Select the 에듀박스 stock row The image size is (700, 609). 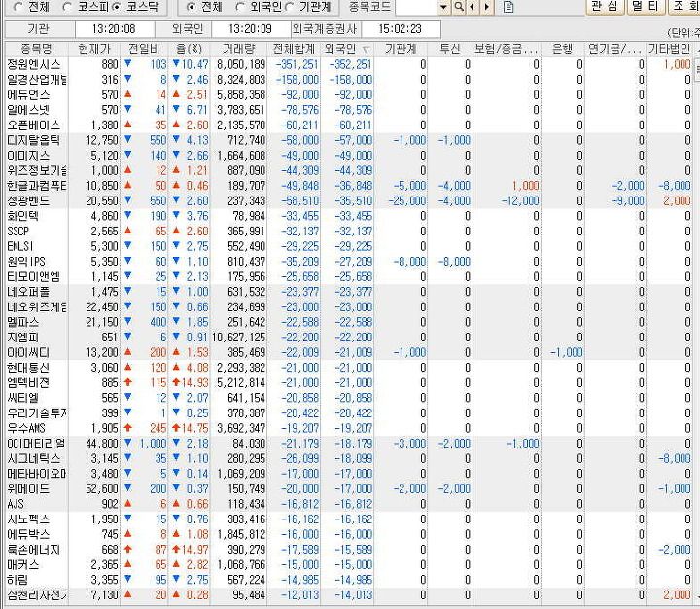[349, 534]
